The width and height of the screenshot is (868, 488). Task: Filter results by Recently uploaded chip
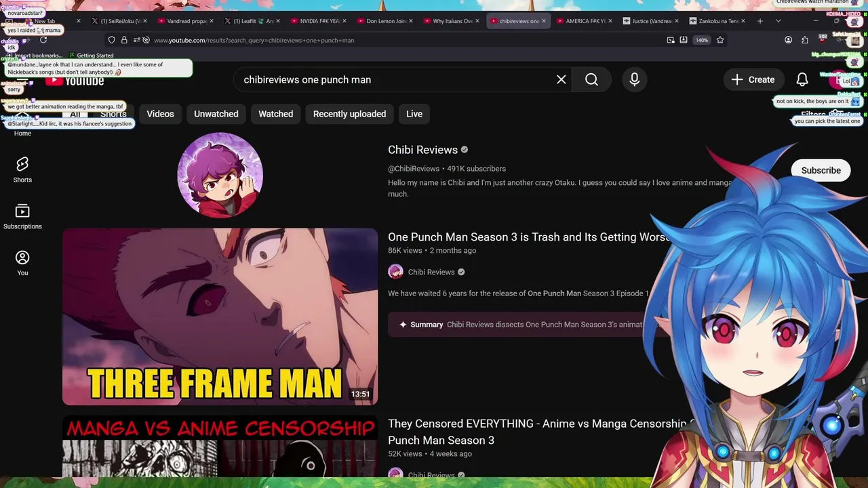coord(349,114)
